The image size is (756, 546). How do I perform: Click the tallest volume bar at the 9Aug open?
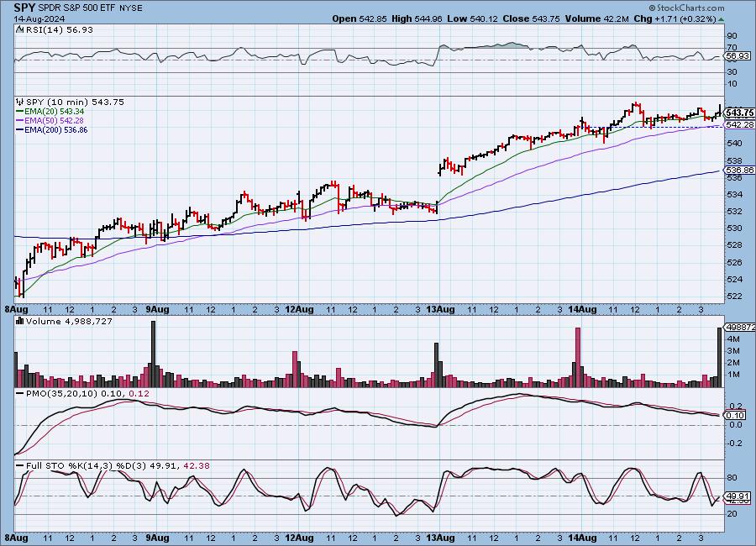click(154, 354)
